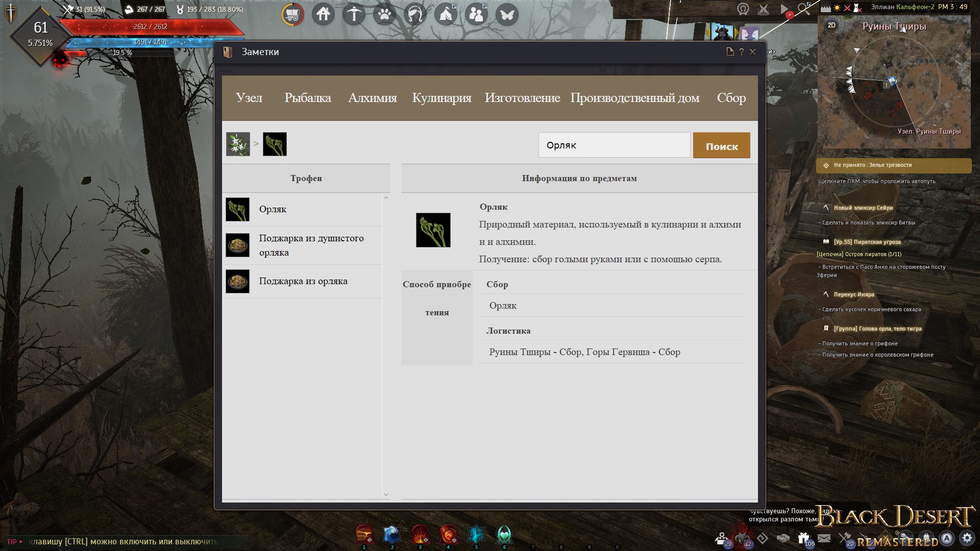Viewport: 980px width, 551px height.
Task: Toggle the play arrow icon near minimap
Action: pyautogui.click(x=785, y=9)
